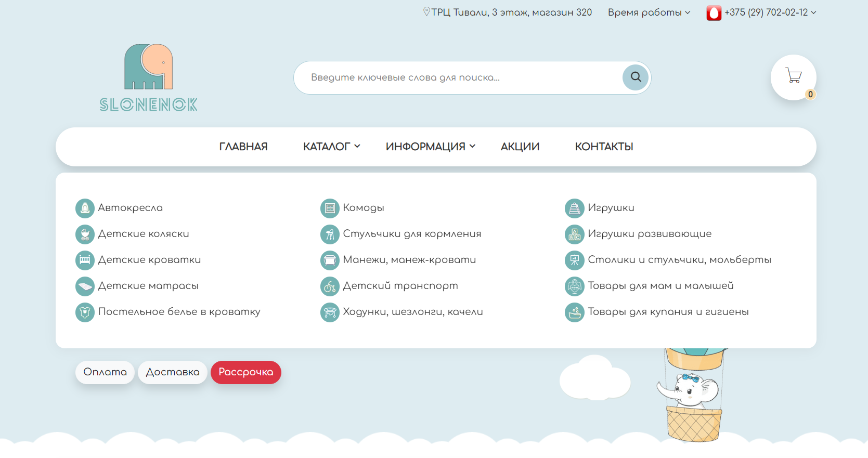Image resolution: width=868 pixels, height=458 pixels.
Task: Open the Детские кроватки category link
Action: tap(149, 260)
